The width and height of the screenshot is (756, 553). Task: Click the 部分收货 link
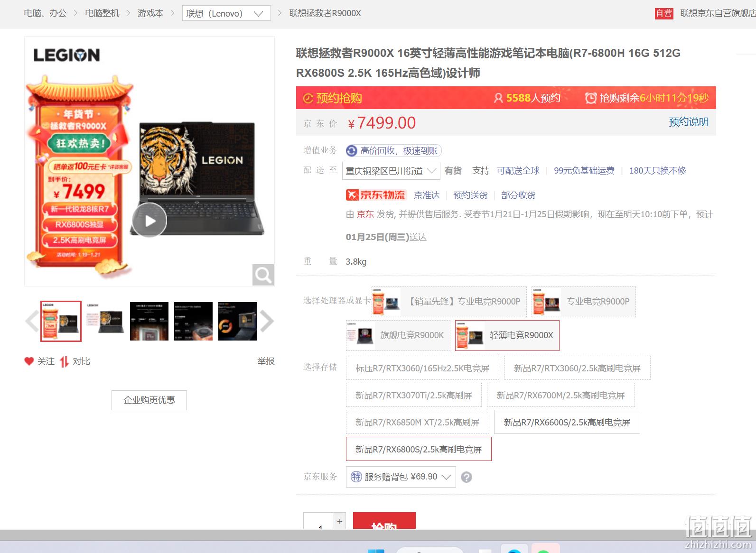tap(518, 195)
